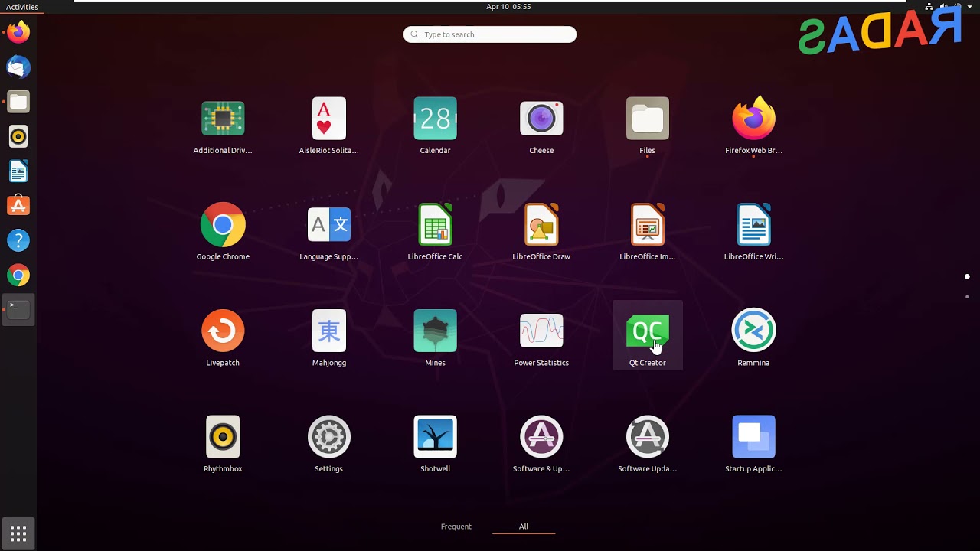The image size is (980, 551).
Task: Go to the second app page indicator dot
Action: coord(967,297)
